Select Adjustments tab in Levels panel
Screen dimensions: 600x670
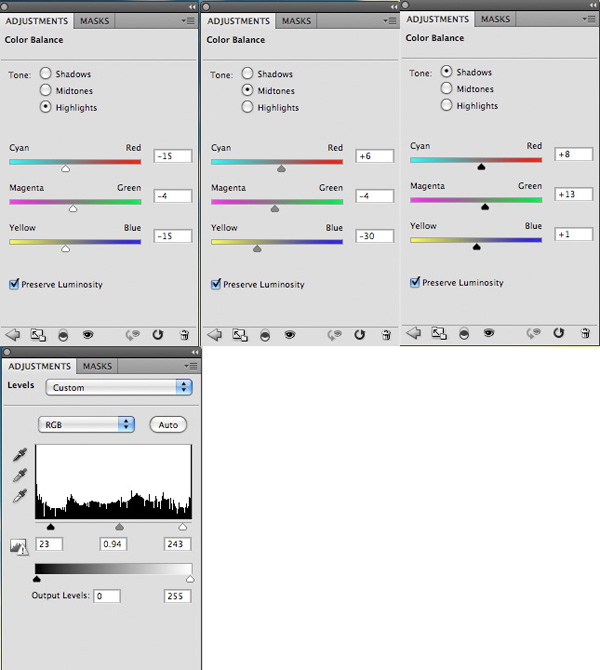[x=39, y=366]
